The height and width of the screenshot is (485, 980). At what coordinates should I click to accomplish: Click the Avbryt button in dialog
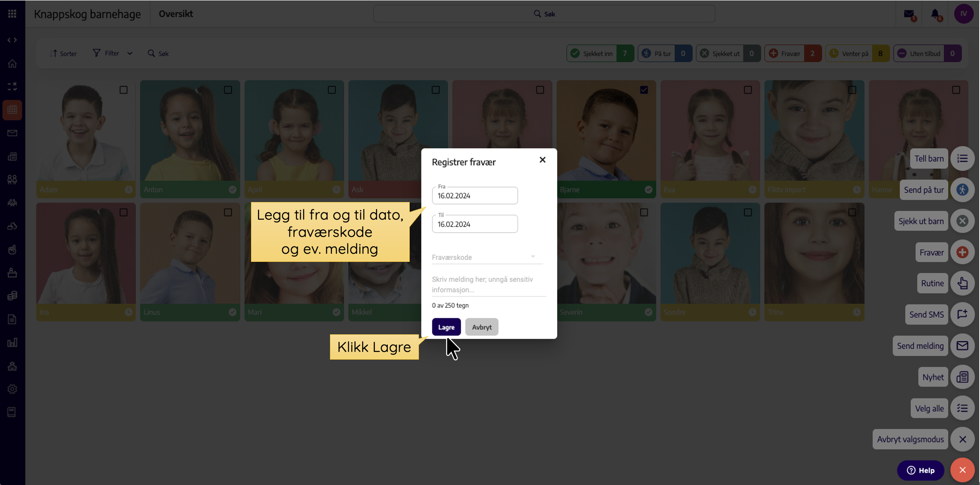[x=482, y=327]
